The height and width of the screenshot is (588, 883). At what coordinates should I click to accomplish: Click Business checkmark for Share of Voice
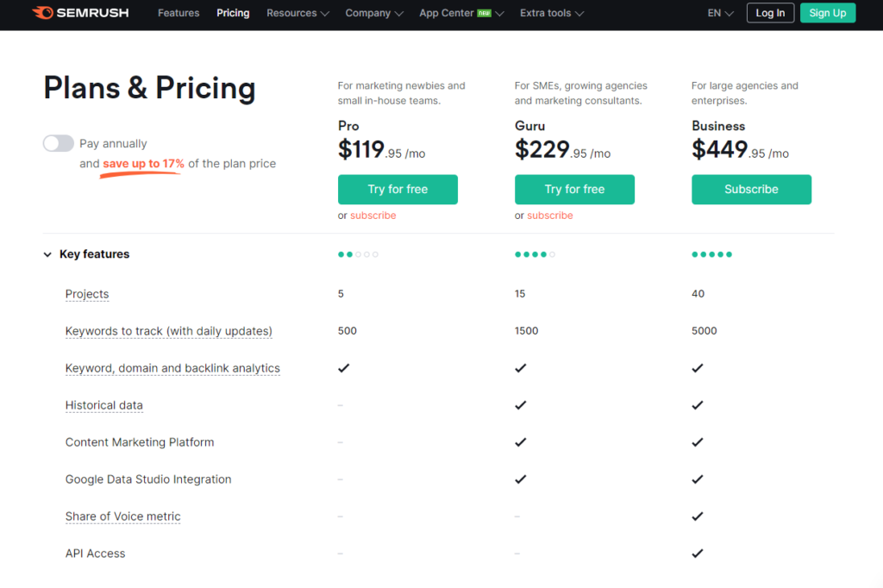pyautogui.click(x=697, y=516)
